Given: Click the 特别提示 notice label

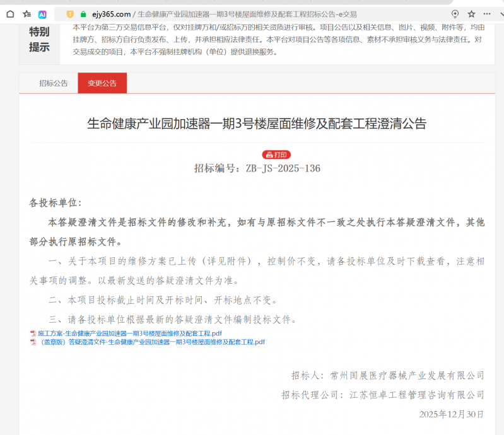Looking at the screenshot, I should (39, 39).
